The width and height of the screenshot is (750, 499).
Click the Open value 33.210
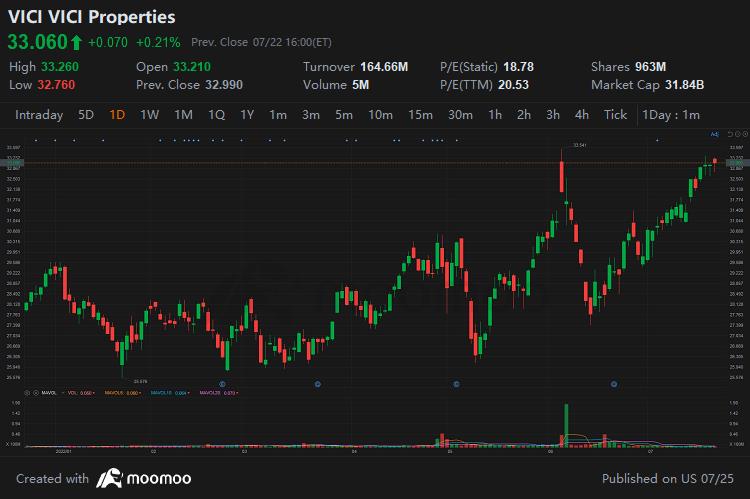click(x=192, y=67)
